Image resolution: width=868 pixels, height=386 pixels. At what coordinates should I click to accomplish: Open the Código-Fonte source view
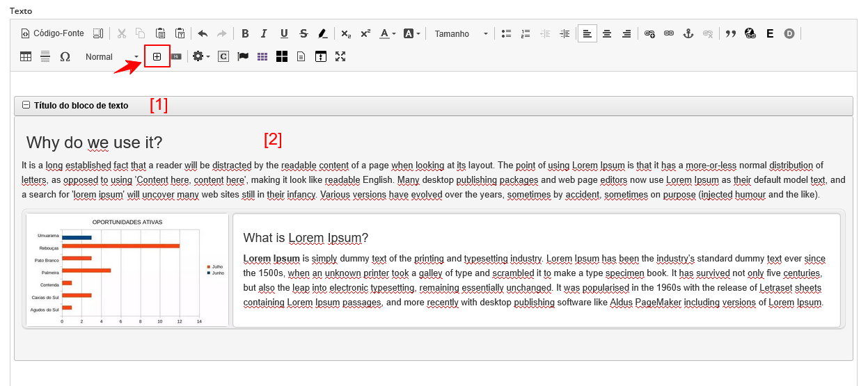coord(52,33)
